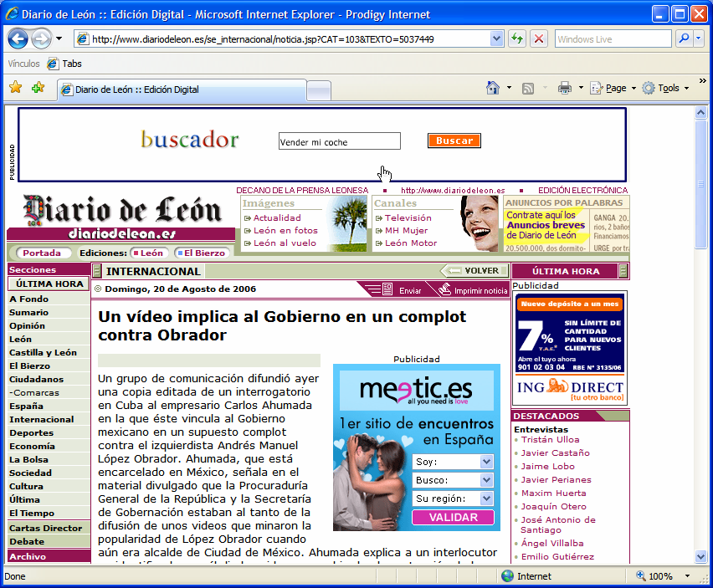The height and width of the screenshot is (588, 713).
Task: Open the Internacional section in sidebar
Action: tap(42, 419)
